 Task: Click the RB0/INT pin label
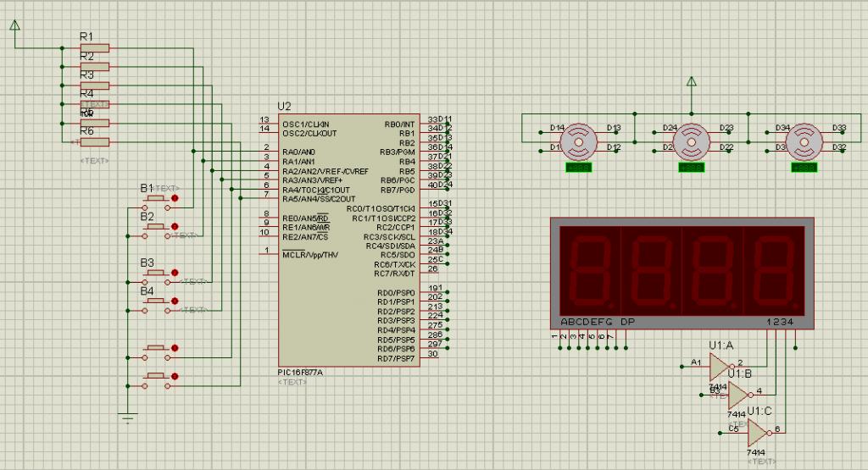400,124
